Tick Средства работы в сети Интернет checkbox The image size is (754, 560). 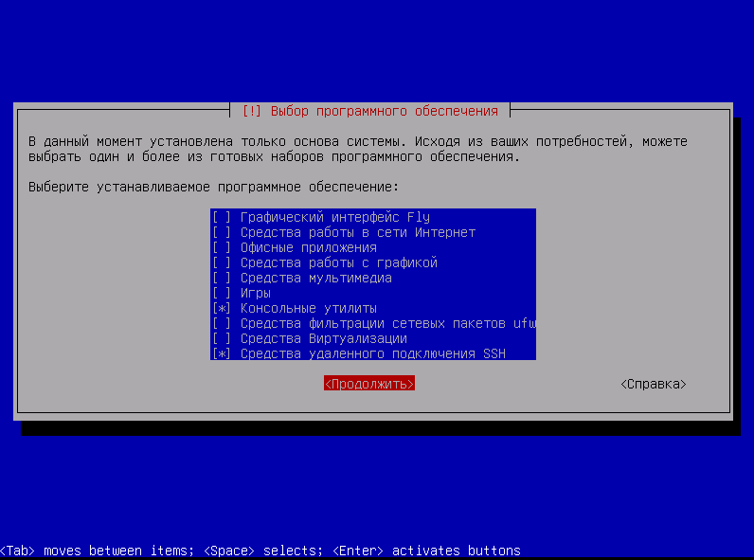[x=222, y=233]
